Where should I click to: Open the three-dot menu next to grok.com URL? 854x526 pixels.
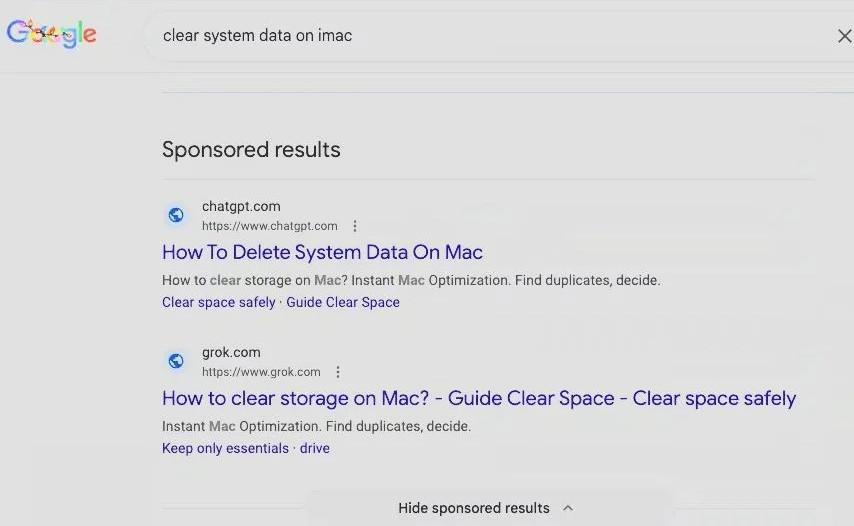tap(338, 372)
